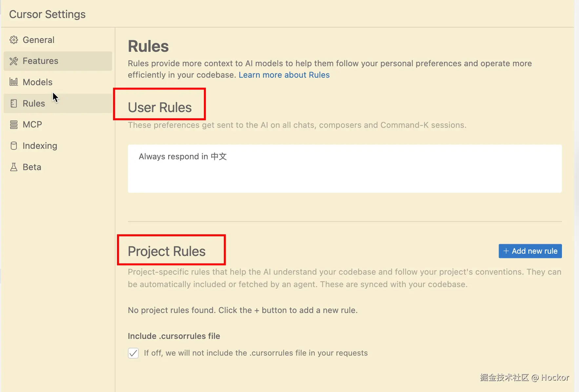Open the Beta settings section

(x=32, y=167)
